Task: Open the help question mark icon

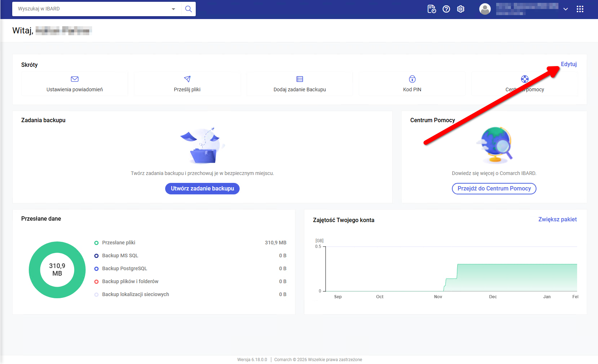Action: point(446,9)
